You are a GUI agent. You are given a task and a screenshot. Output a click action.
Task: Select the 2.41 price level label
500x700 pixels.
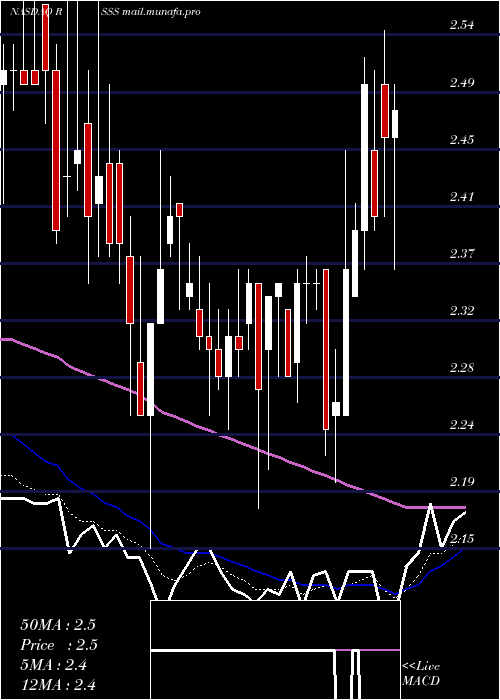(x=461, y=196)
